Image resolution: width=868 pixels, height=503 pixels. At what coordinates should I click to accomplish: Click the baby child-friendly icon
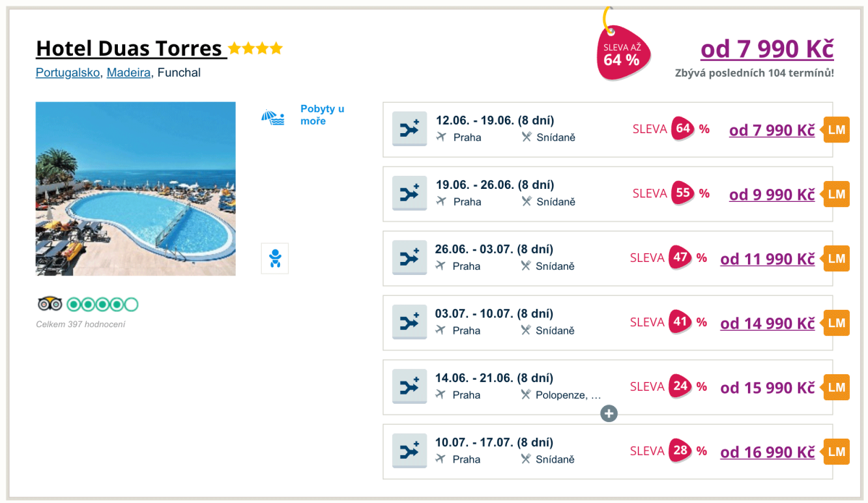pyautogui.click(x=274, y=258)
